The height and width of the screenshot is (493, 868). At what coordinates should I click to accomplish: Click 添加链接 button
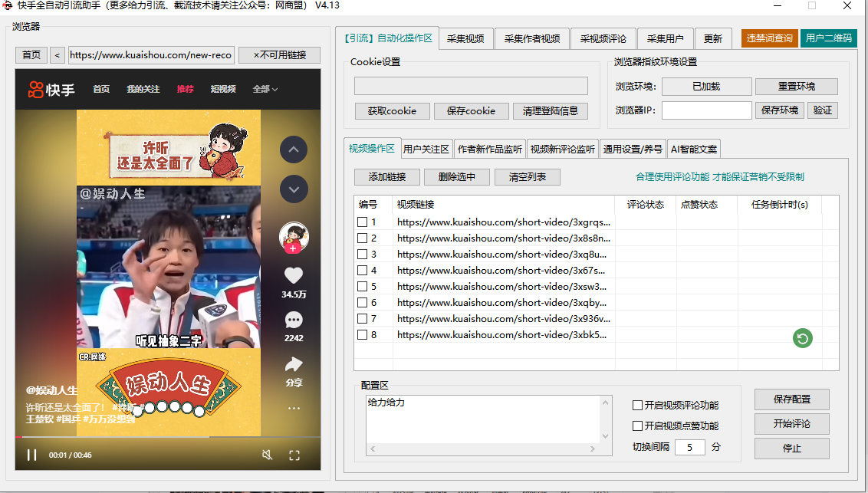[x=387, y=177]
